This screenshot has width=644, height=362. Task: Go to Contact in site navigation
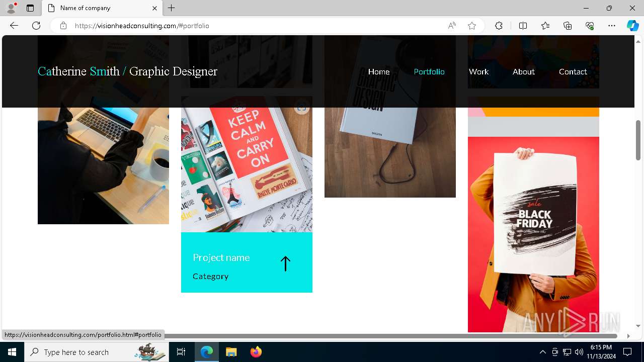pos(573,71)
